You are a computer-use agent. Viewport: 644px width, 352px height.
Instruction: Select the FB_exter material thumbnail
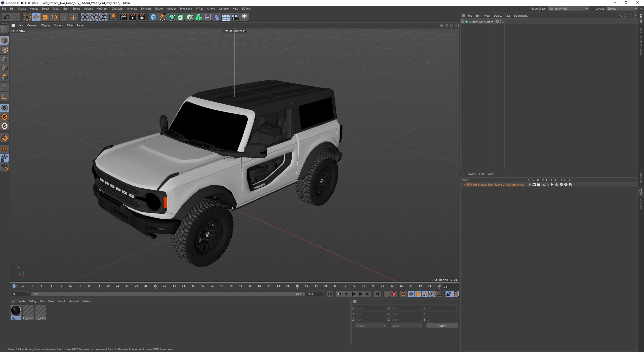tap(16, 311)
